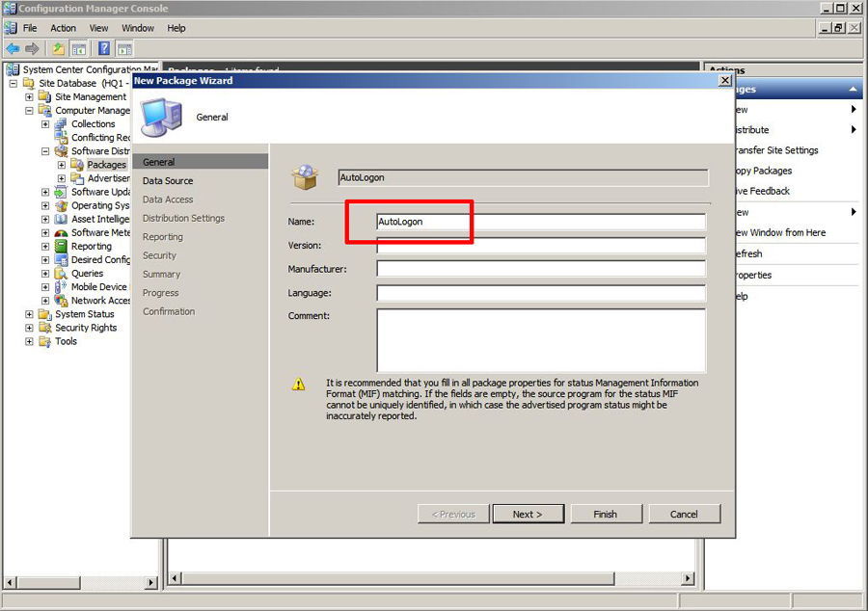
Task: Open the Action menu
Action: pyautogui.click(x=63, y=28)
